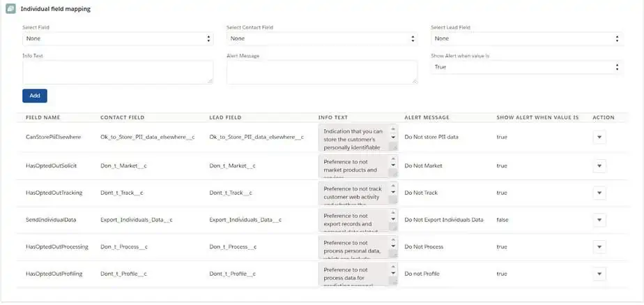
Task: Click contact field Don_t_Market__c cell
Action: [123, 166]
